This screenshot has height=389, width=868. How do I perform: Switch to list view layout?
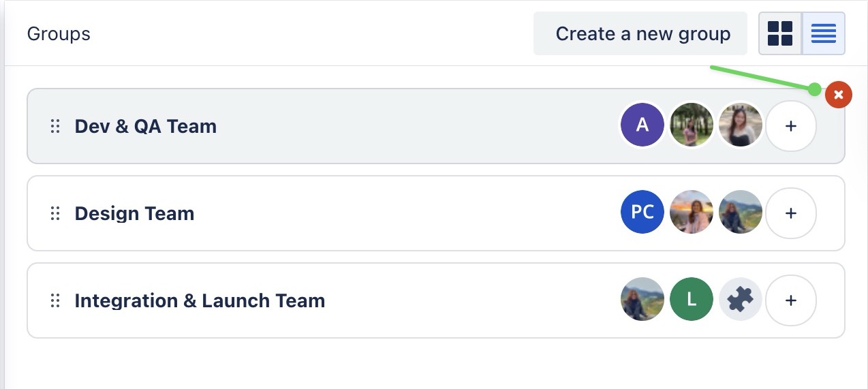824,33
